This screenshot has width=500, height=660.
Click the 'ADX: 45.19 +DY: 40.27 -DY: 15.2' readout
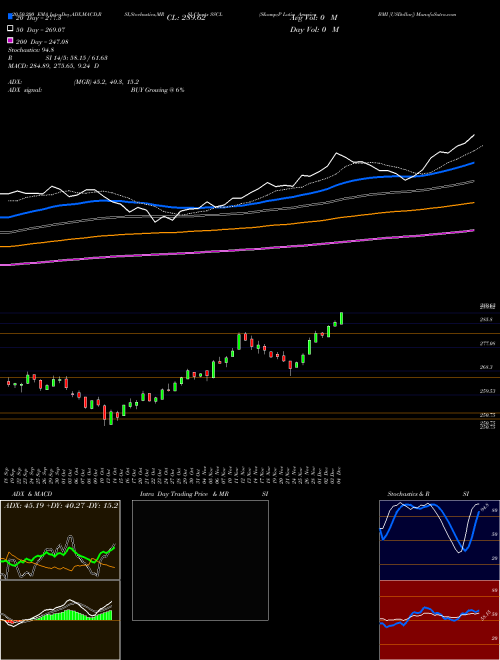[61, 505]
